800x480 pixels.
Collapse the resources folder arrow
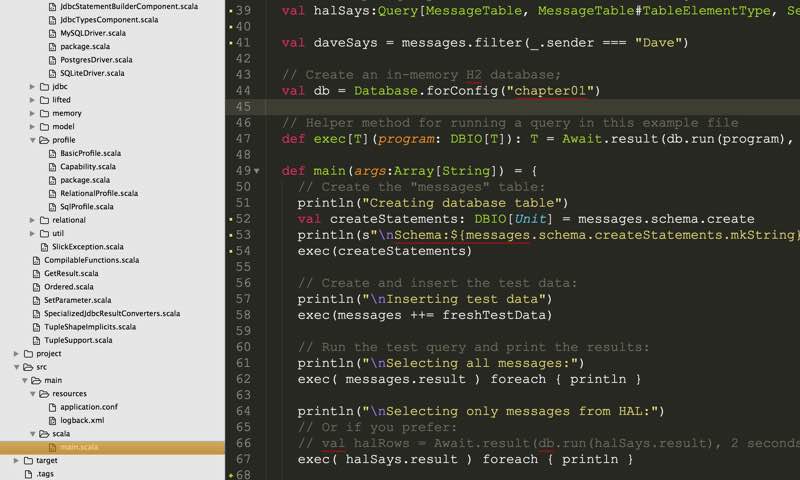[x=32, y=394]
